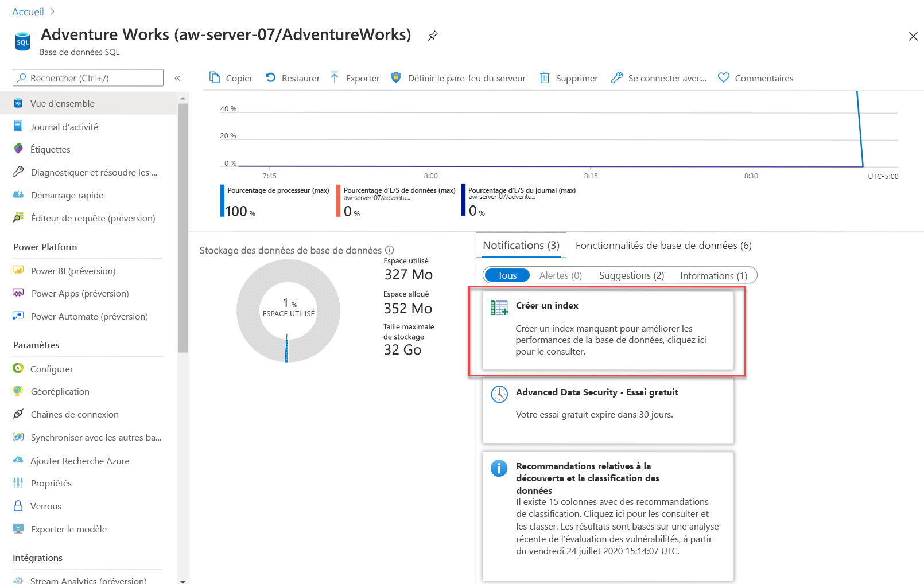Close the database blade

click(x=913, y=36)
